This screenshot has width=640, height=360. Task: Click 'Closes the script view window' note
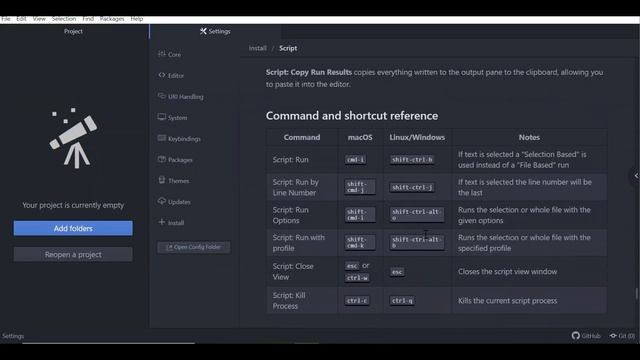click(507, 271)
